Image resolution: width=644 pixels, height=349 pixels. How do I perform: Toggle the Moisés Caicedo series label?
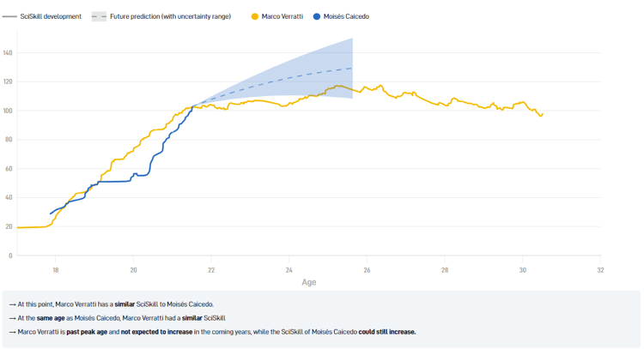(347, 16)
